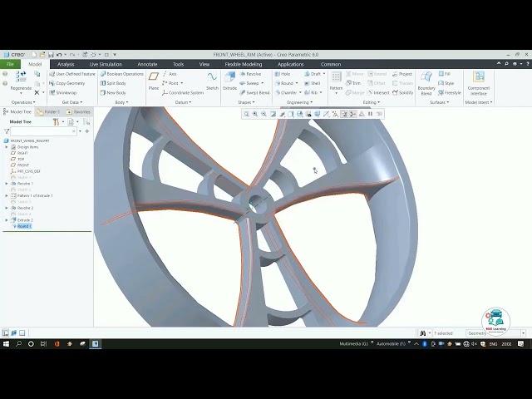
Task: Expand the Design Items node
Action: click(x=7, y=147)
